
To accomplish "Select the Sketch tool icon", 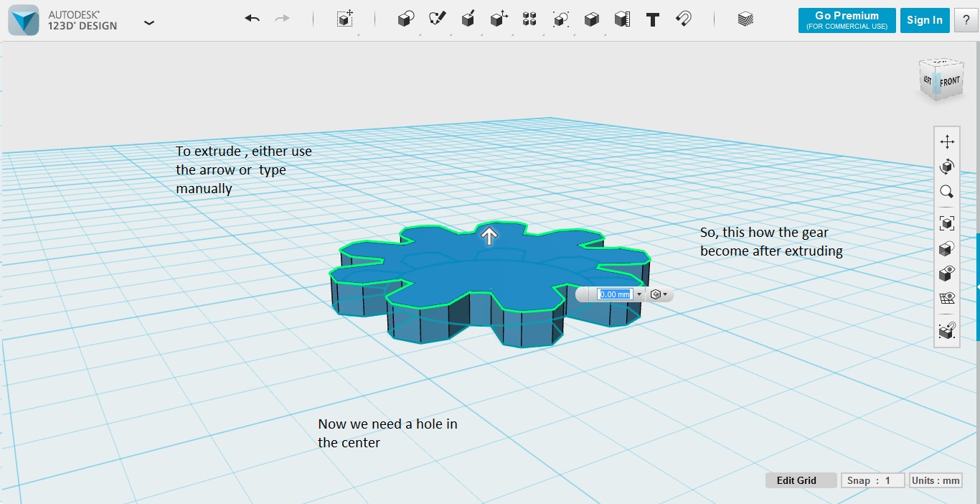I will [437, 19].
